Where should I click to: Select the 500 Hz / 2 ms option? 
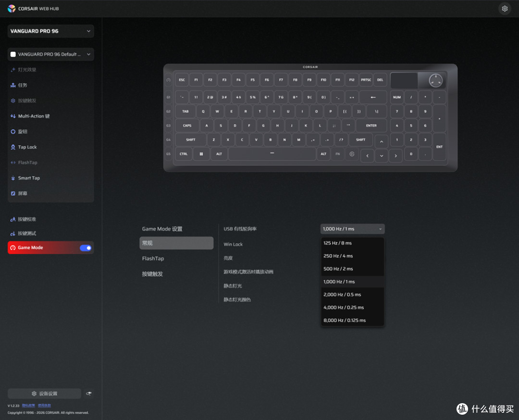pyautogui.click(x=353, y=269)
